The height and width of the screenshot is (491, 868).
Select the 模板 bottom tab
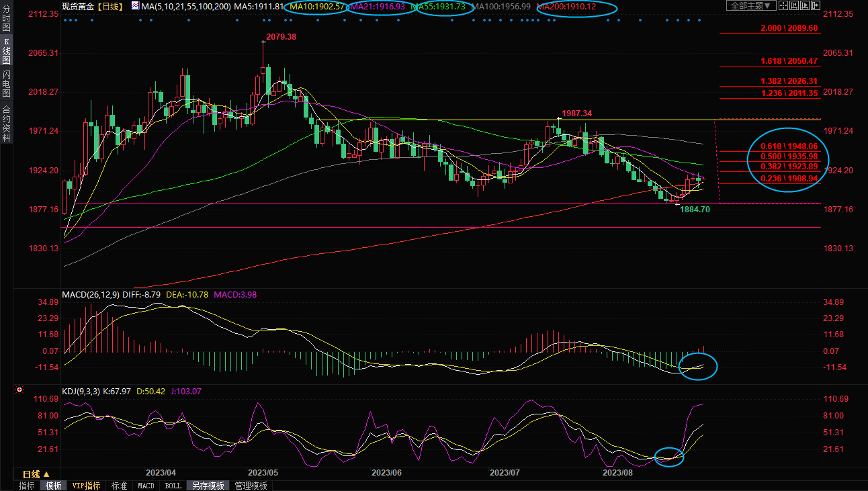click(x=53, y=486)
